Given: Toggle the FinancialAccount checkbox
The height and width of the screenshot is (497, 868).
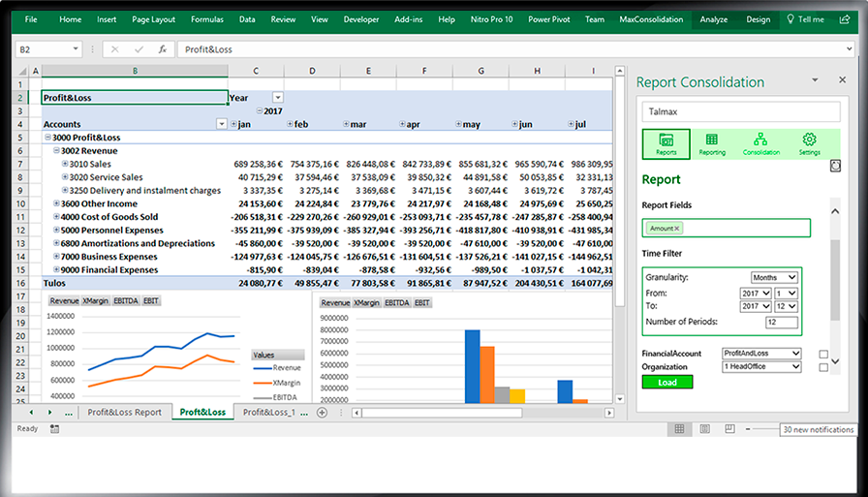Looking at the screenshot, I should 823,355.
